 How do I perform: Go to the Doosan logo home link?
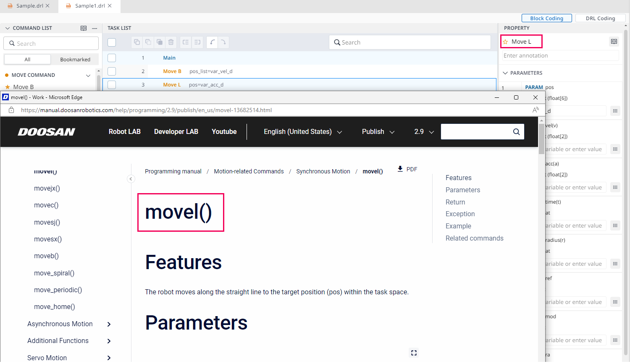46,132
